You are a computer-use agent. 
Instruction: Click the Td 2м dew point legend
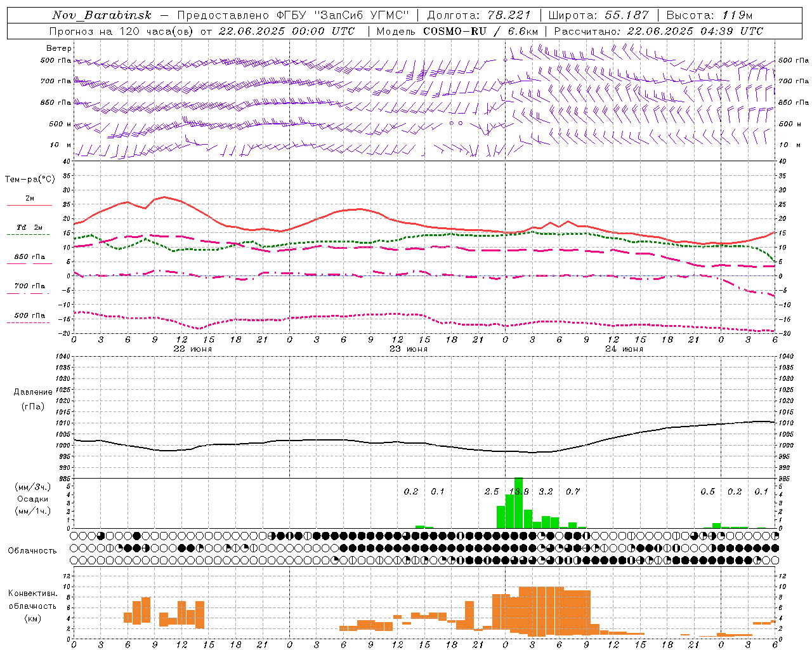click(x=30, y=227)
